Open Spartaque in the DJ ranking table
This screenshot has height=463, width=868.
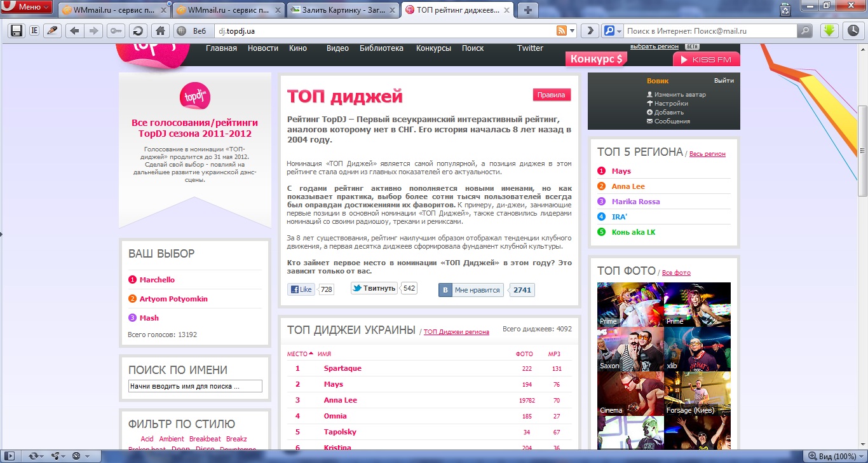point(342,368)
